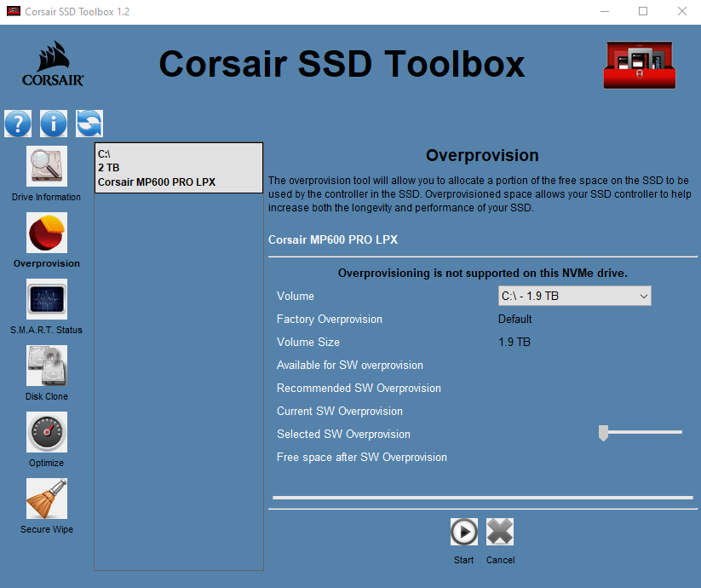Click the Selected SW Overprovision slider handle

tap(603, 434)
